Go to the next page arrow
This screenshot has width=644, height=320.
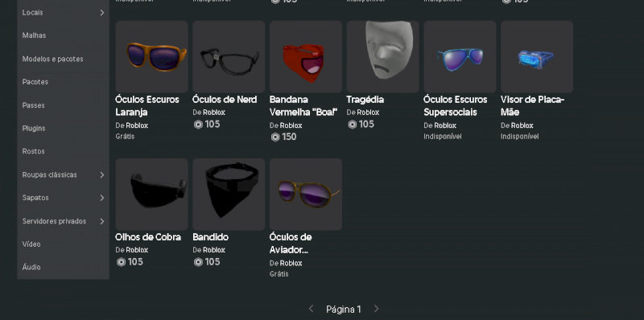pyautogui.click(x=376, y=309)
